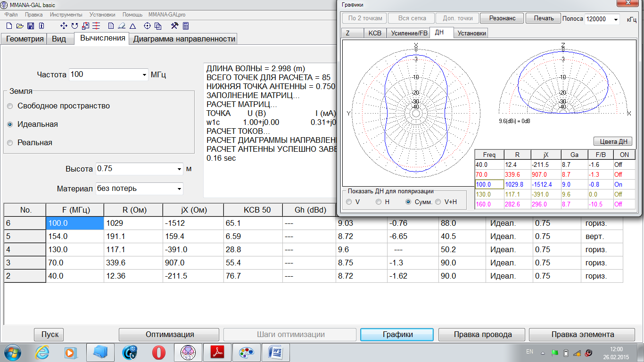644x362 pixels.
Task: Click the 'Правка элемента' button
Action: 583,334
